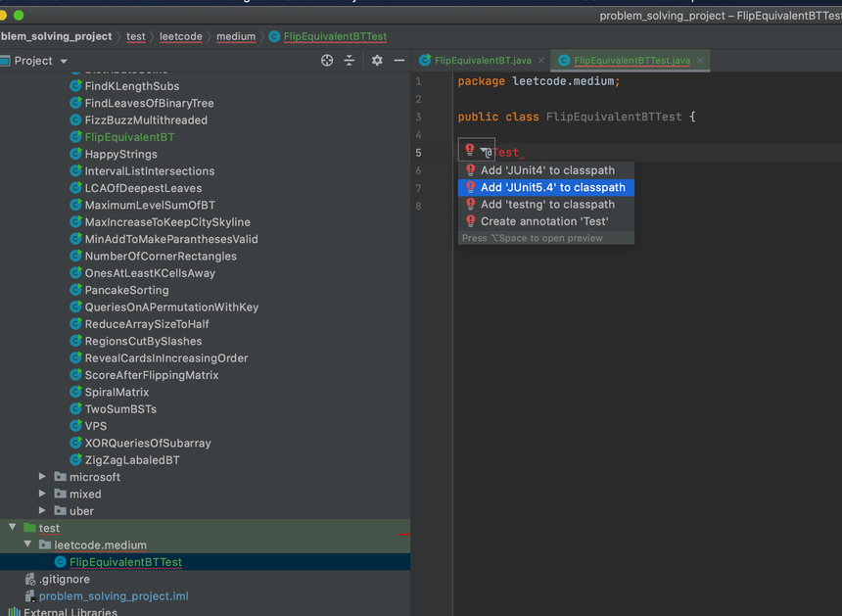Click the collapse all icon in Project panel
842x616 pixels.
pos(350,61)
